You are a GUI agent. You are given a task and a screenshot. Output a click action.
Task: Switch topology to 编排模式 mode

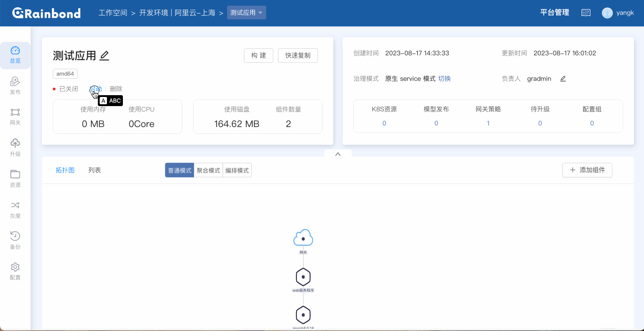click(237, 170)
